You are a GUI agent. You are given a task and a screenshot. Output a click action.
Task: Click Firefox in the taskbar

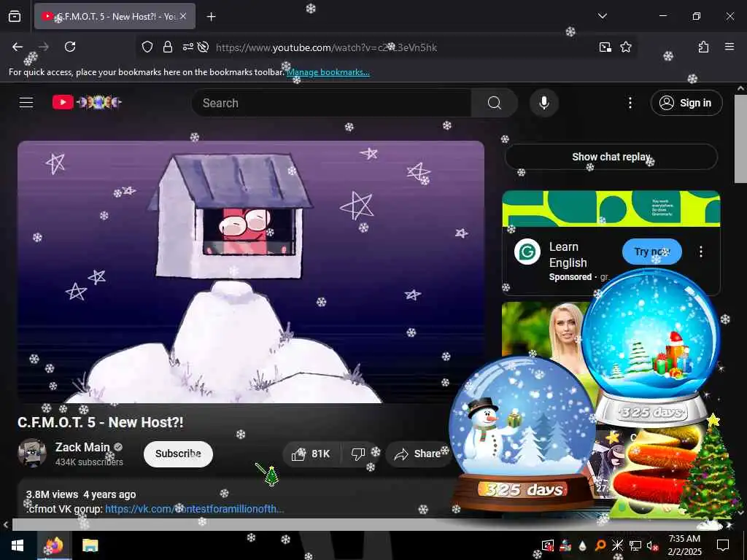point(54,545)
